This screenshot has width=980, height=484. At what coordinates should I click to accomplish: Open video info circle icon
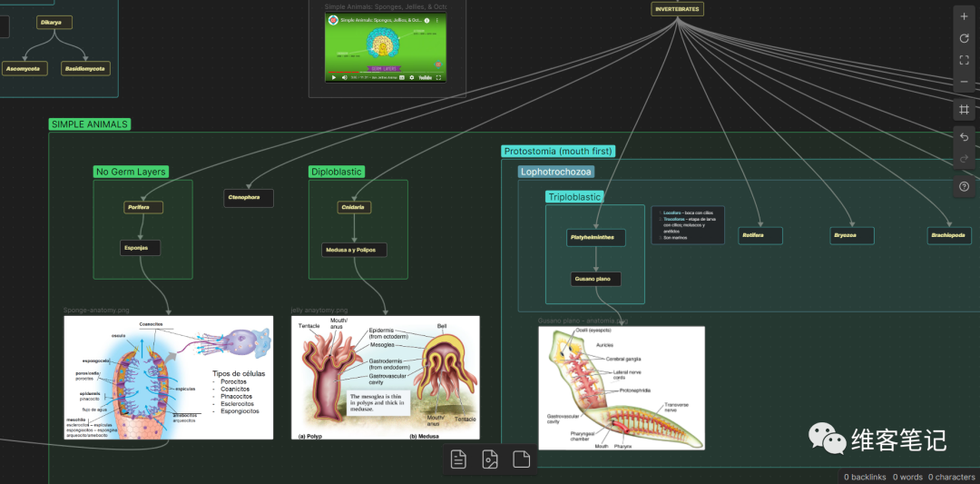tap(426, 20)
